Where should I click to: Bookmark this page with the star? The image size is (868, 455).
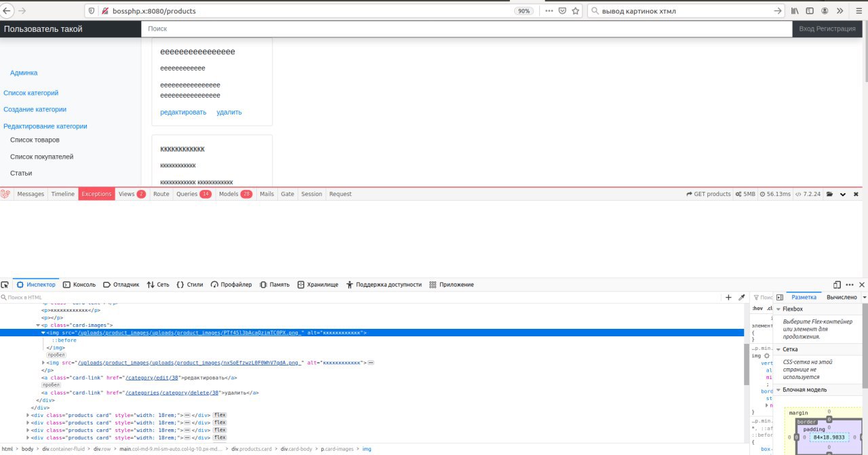[x=576, y=11]
